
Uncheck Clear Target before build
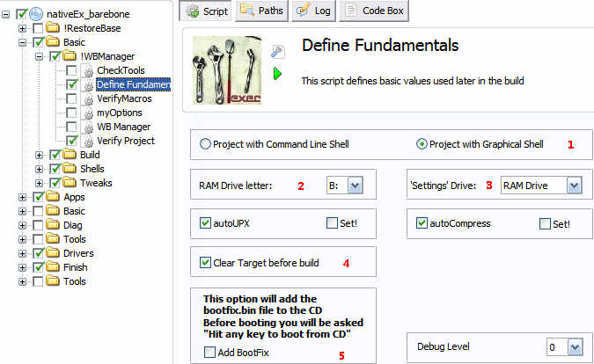[x=205, y=262]
